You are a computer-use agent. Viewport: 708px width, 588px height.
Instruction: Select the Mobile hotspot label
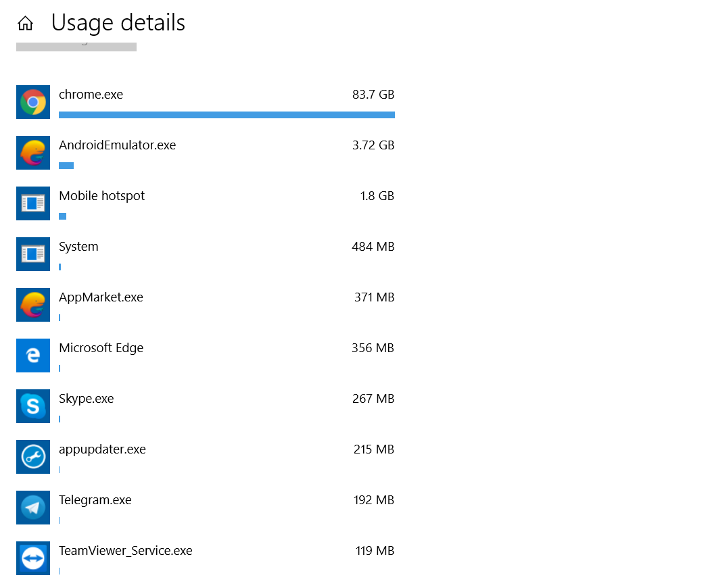pos(101,196)
